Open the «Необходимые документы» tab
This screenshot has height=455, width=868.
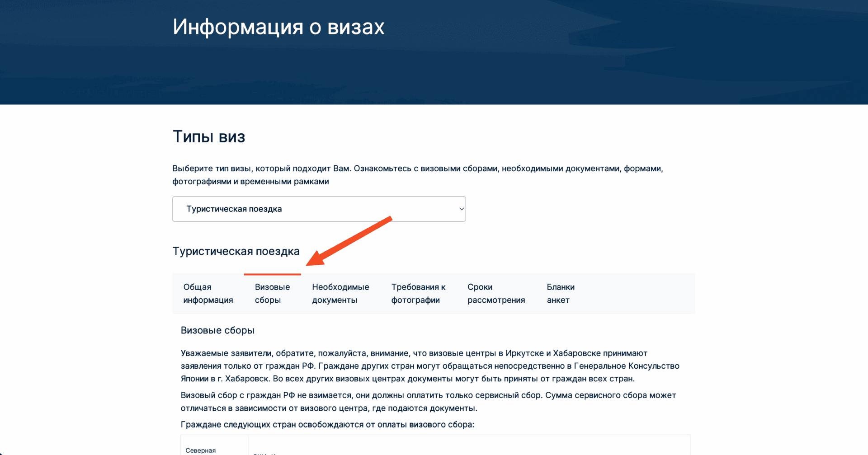(340, 293)
